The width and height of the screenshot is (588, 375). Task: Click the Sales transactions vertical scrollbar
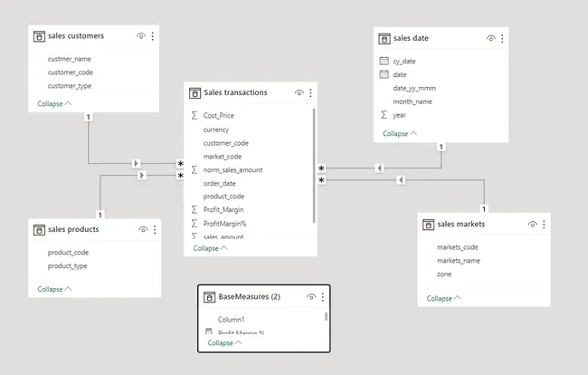pos(315,163)
